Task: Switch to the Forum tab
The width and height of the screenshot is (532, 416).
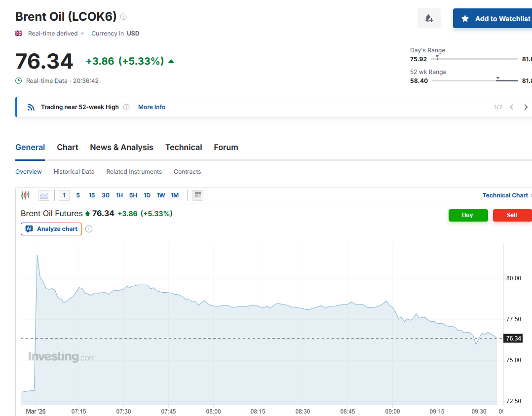Action: [x=226, y=147]
